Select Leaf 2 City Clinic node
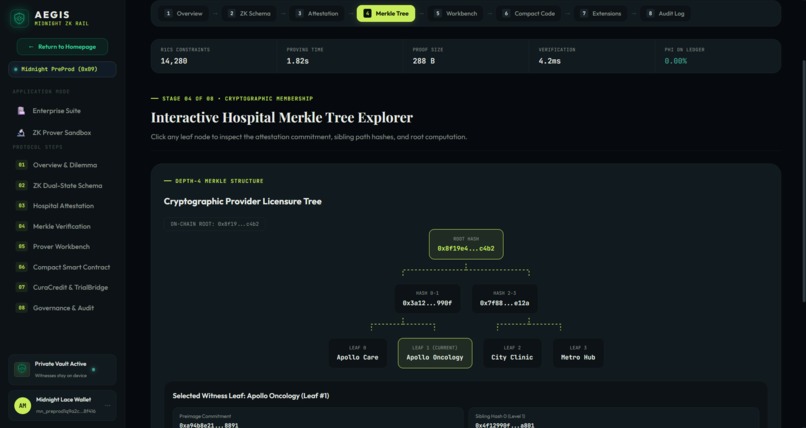 [x=512, y=353]
